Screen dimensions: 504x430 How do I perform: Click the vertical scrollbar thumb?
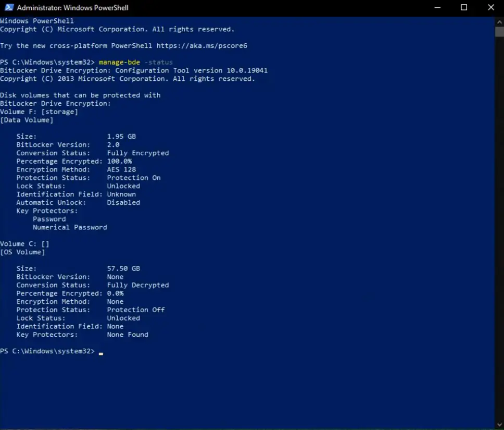[x=499, y=32]
